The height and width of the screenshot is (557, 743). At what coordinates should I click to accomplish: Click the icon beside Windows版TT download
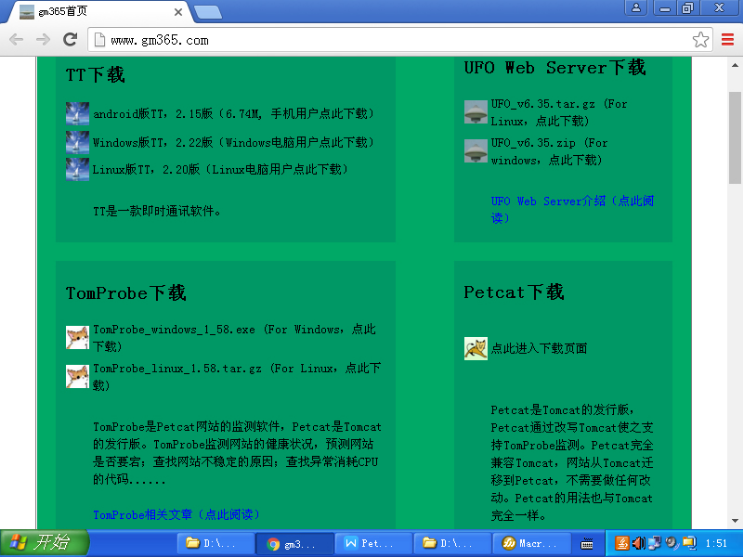pos(77,142)
